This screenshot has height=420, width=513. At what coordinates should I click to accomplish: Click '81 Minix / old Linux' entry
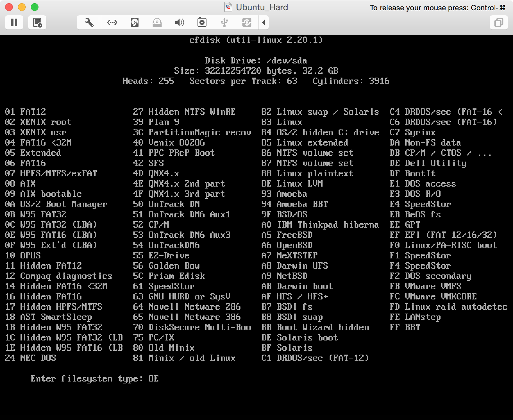click(184, 358)
